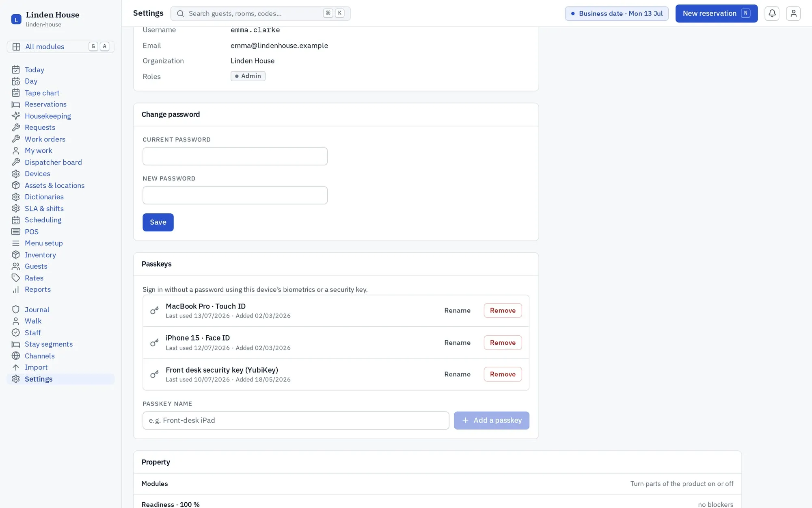
Task: Click the Reservations bed icon
Action: coord(16,104)
